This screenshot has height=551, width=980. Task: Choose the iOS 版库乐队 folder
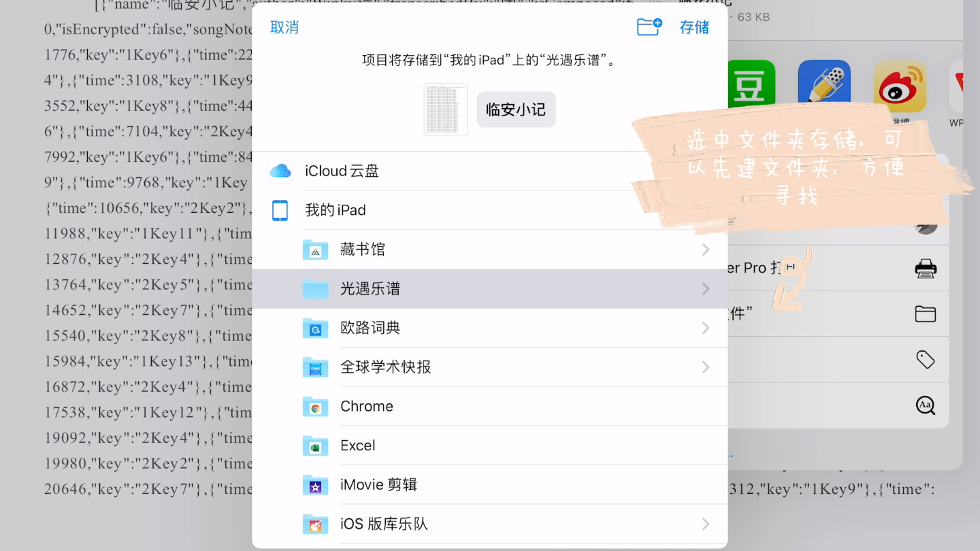[x=490, y=524]
